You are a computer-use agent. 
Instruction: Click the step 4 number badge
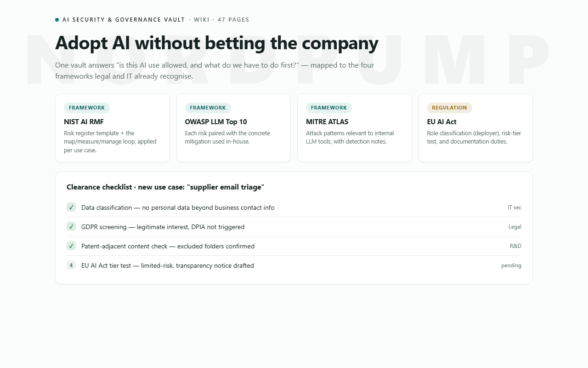pos(71,265)
